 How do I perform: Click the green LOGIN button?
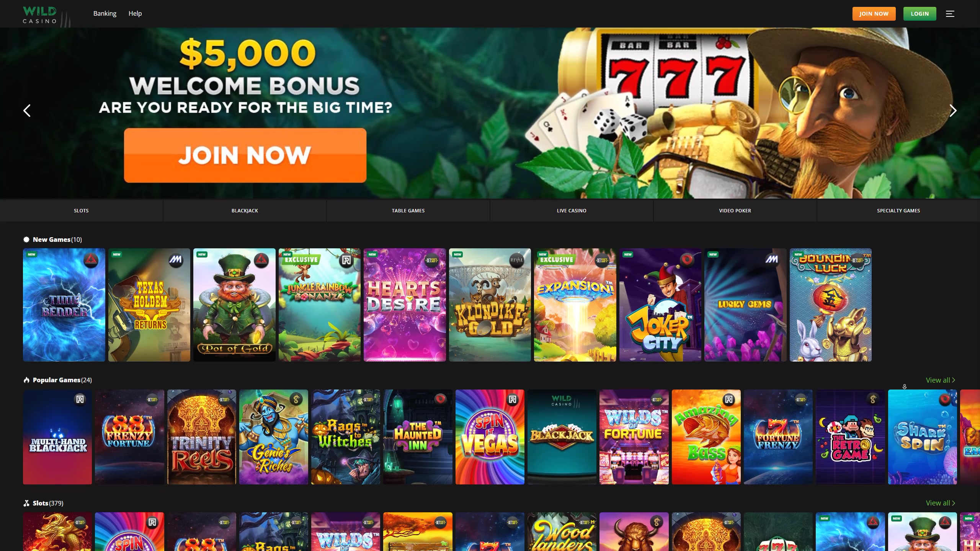920,14
